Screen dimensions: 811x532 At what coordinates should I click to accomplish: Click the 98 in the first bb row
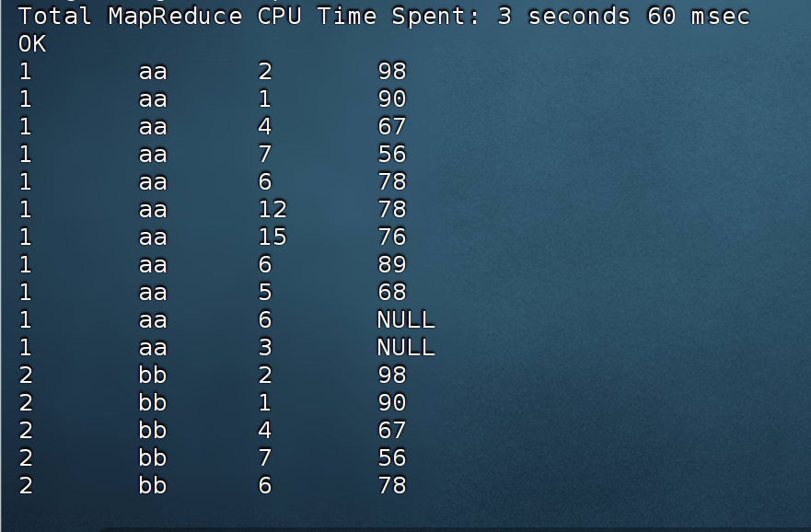pyautogui.click(x=392, y=376)
